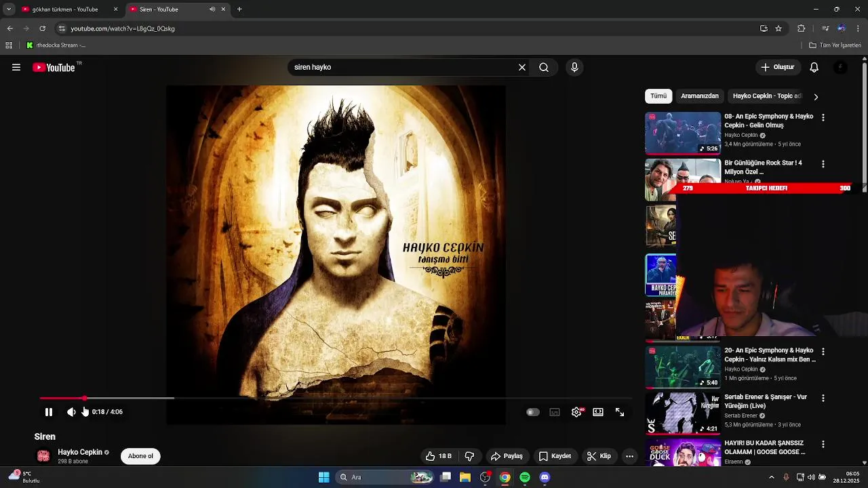Open media controls icon in toolbar
Viewport: 868px width, 488px height.
pos(825,28)
